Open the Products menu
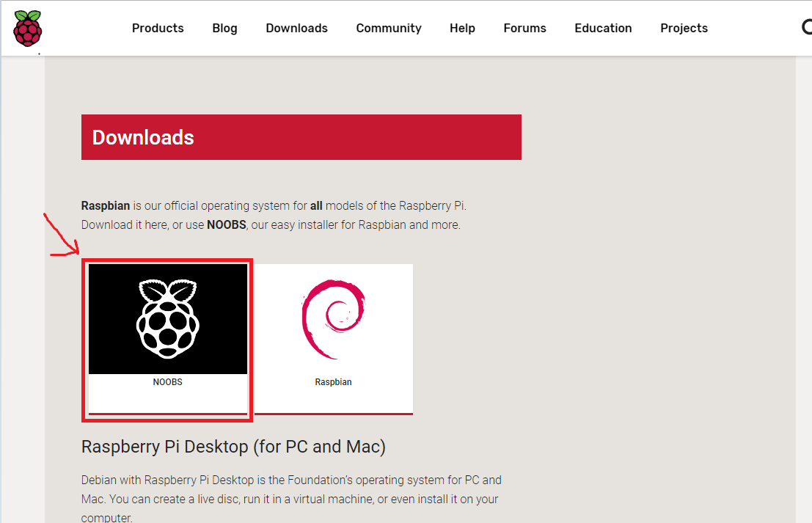Screen dimensions: 812x523 coord(158,28)
